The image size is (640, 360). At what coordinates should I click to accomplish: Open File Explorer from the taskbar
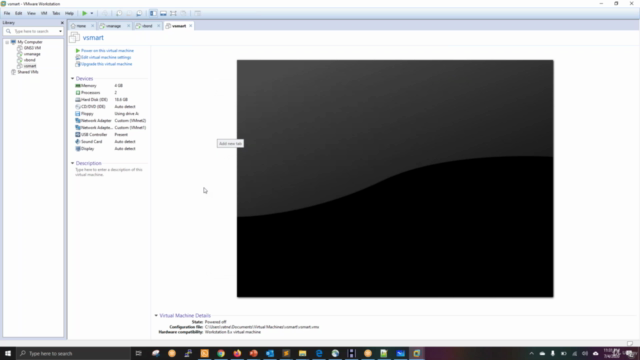tap(302, 353)
